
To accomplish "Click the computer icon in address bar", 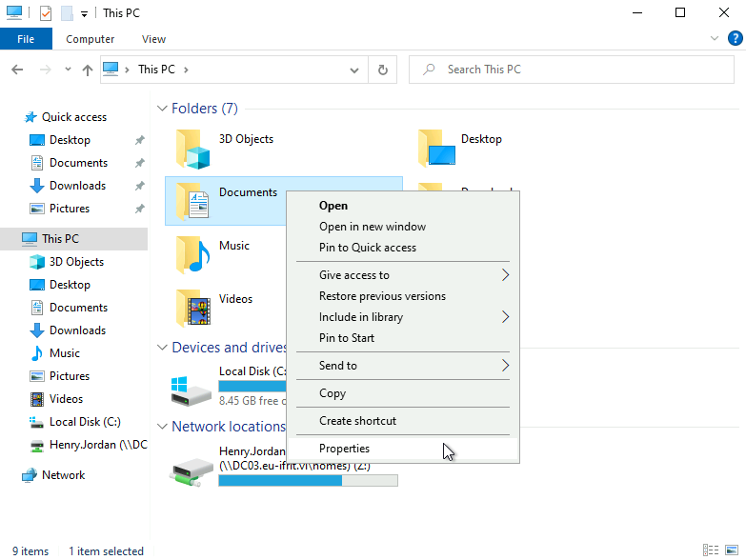I will [x=111, y=70].
